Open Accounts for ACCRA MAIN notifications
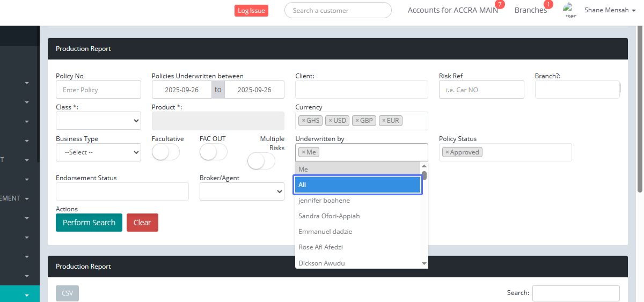The height and width of the screenshot is (302, 644). (x=452, y=10)
